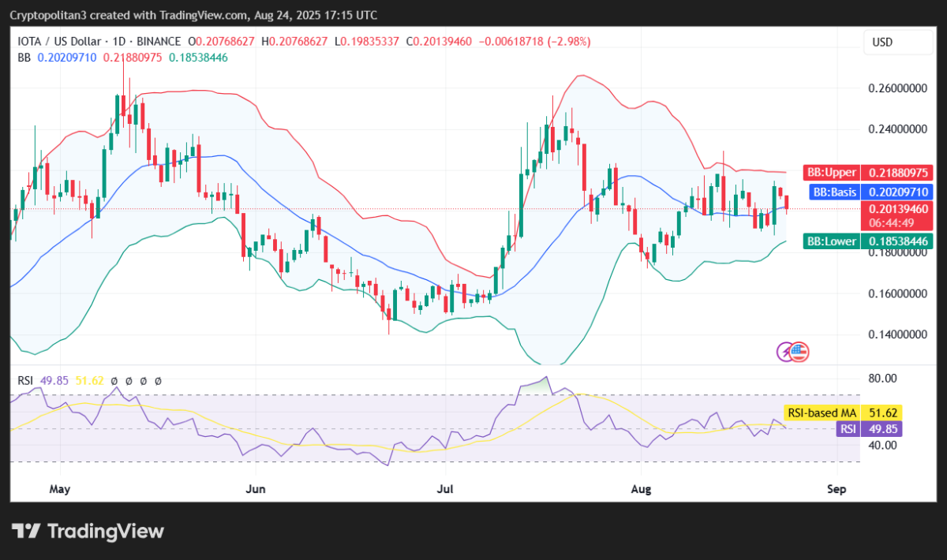
Task: Select BINANCE in the chart legend
Action: [x=159, y=41]
